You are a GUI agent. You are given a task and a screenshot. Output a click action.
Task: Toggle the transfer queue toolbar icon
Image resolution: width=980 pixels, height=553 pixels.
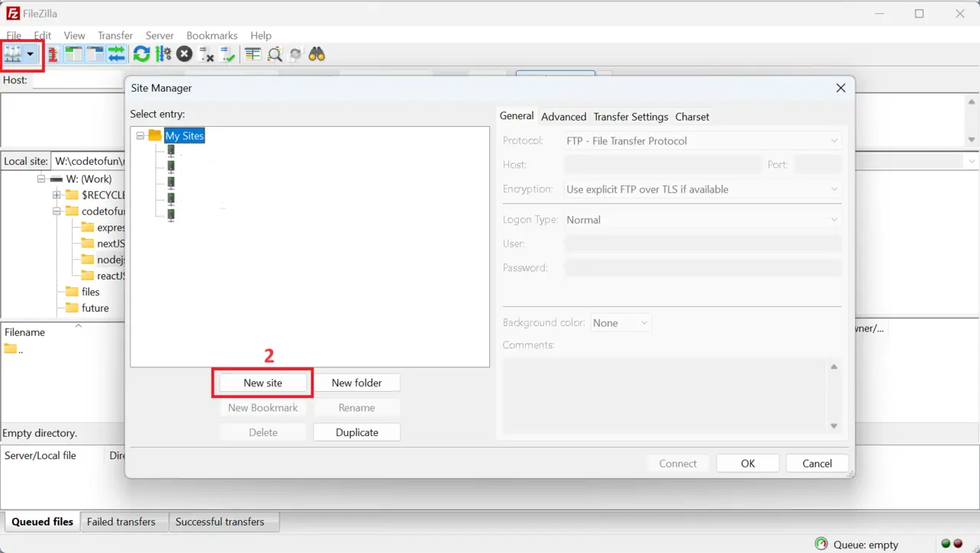(x=116, y=54)
